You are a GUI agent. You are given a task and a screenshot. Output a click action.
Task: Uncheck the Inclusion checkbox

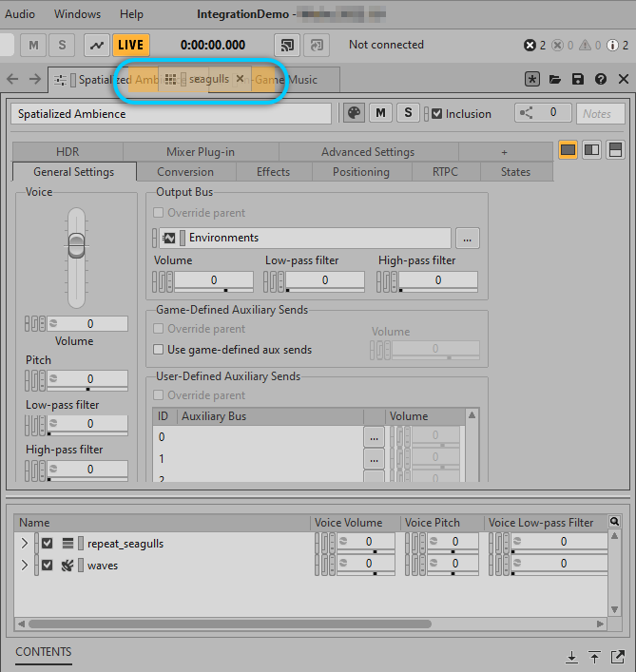point(437,113)
